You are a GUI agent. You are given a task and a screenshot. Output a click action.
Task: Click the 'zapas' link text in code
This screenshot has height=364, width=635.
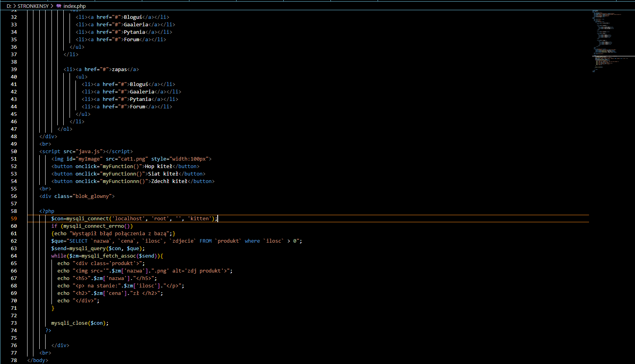pos(119,70)
